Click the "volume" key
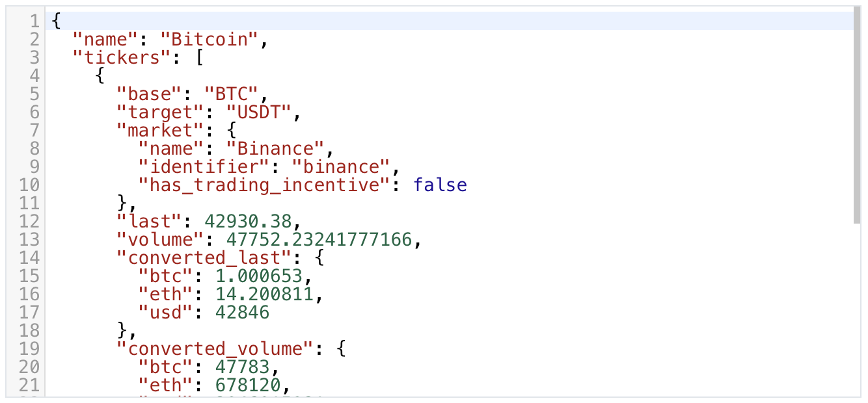Image resolution: width=868 pixels, height=403 pixels. tap(161, 240)
